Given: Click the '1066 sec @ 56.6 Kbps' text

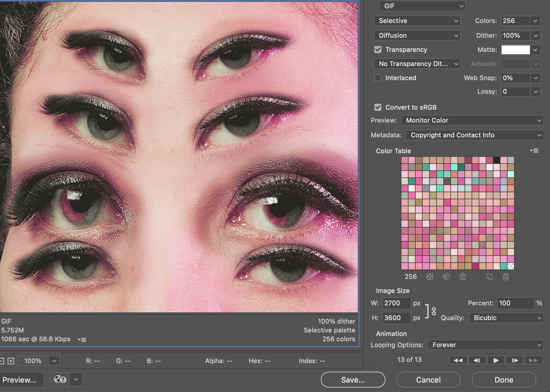Looking at the screenshot, I should [36, 339].
